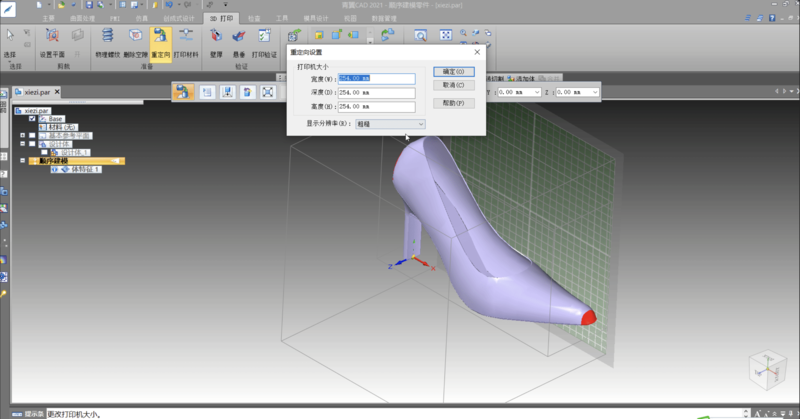Click the 悬垂 overhang check icon

(240, 42)
